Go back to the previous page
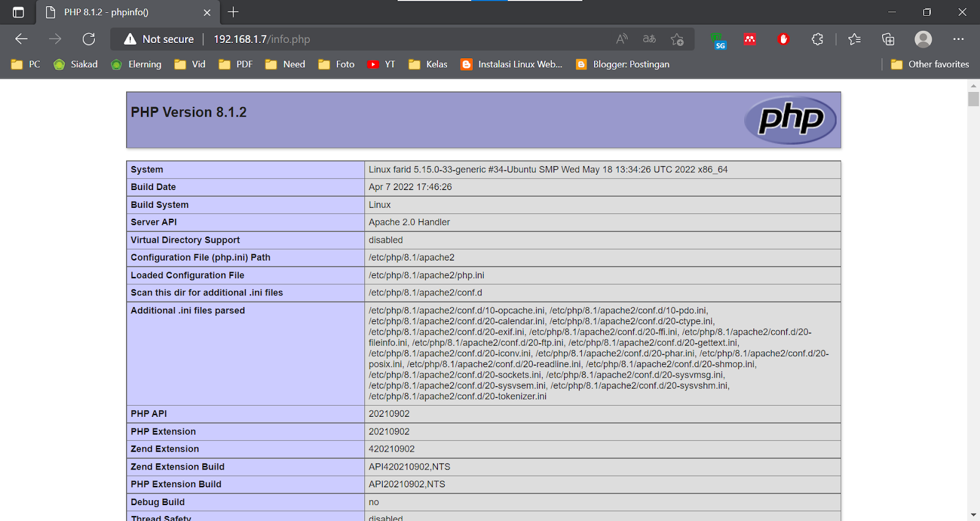 [x=21, y=39]
